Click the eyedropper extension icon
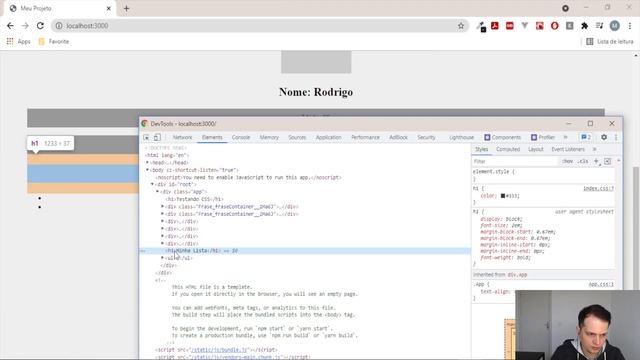 481,26
